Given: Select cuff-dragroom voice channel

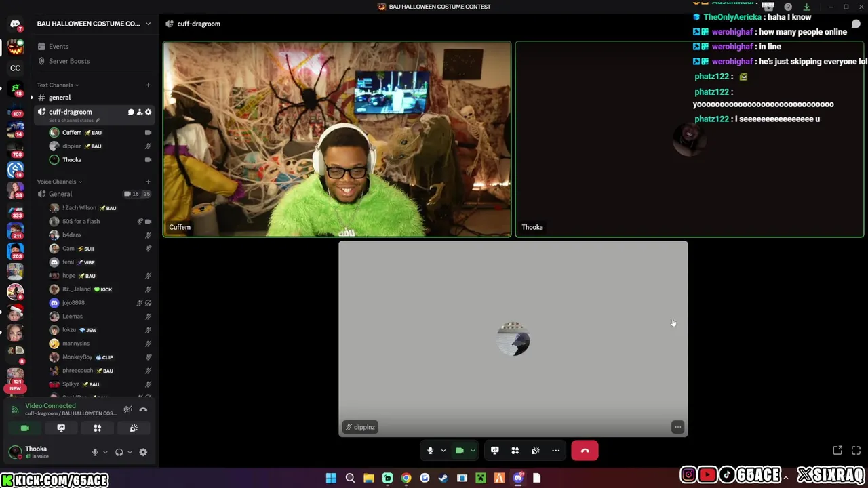Looking at the screenshot, I should [70, 112].
